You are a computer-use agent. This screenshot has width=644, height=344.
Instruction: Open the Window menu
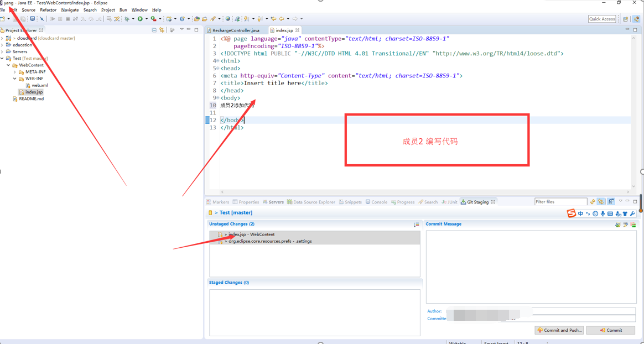(x=139, y=10)
